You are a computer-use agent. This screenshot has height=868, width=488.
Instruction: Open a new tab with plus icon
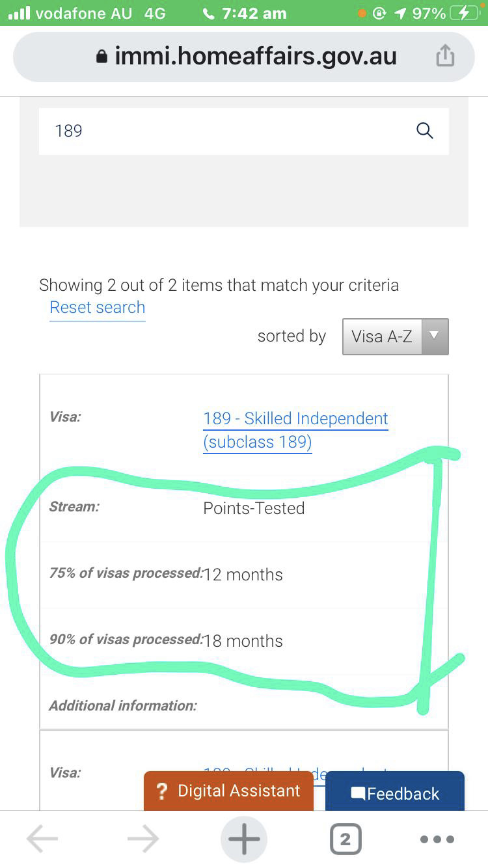tap(244, 839)
